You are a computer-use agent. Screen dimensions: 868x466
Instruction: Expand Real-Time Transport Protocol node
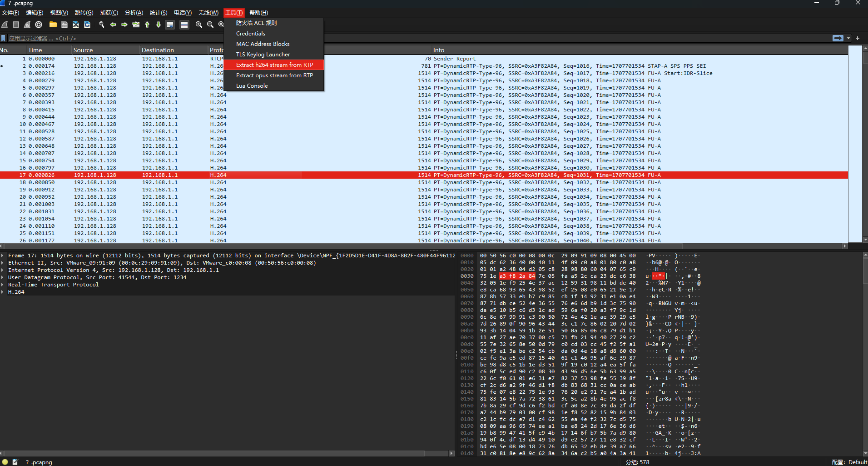(x=3, y=285)
